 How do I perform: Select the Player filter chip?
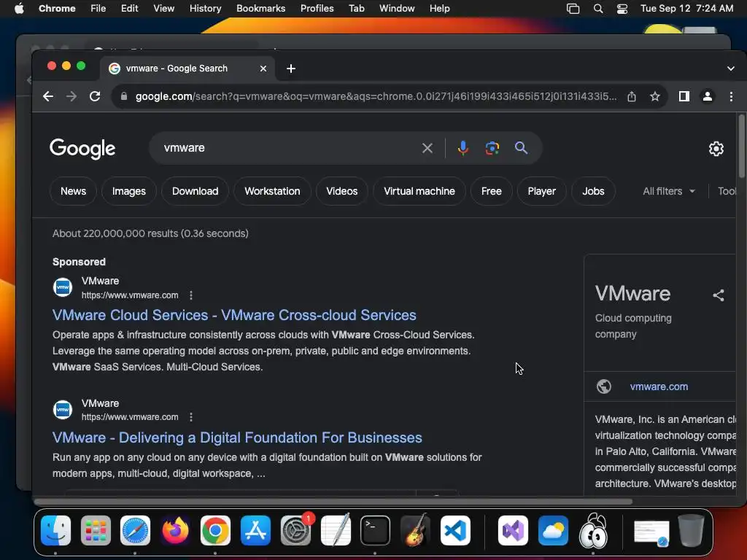(x=542, y=192)
